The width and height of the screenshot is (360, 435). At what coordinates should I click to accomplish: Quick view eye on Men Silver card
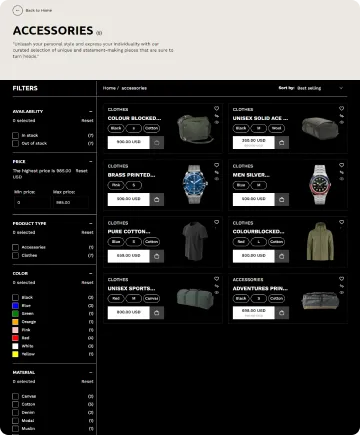[341, 179]
